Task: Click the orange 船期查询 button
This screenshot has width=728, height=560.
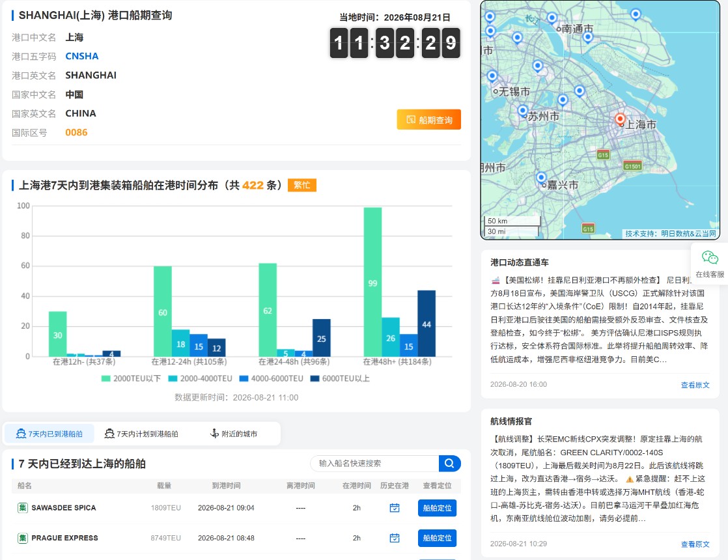Action: pyautogui.click(x=428, y=120)
